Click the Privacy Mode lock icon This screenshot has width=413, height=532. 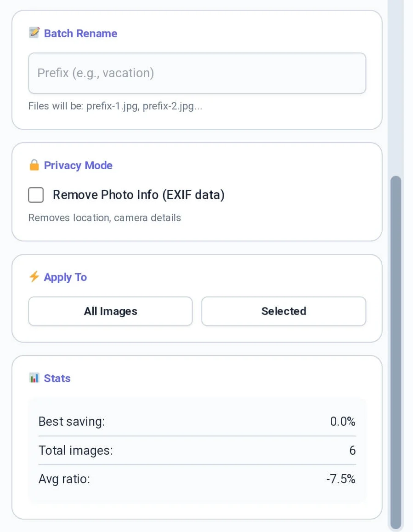pyautogui.click(x=34, y=165)
